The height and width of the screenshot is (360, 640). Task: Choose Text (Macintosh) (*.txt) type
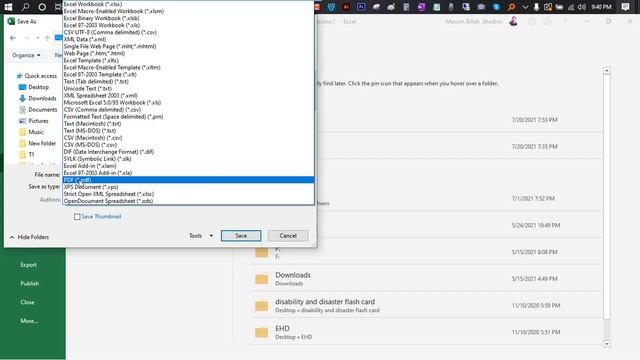click(x=188, y=123)
